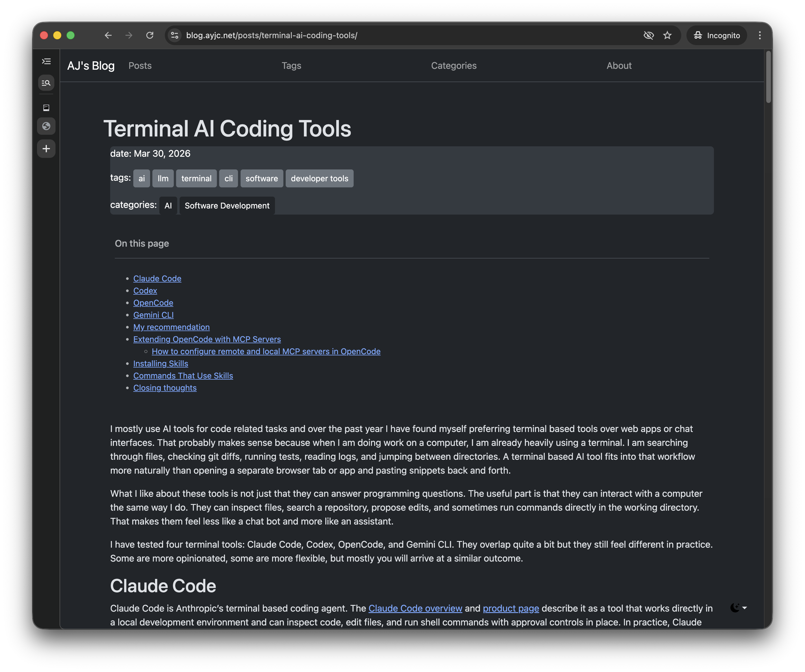Click the globe icon in the sidebar
The height and width of the screenshot is (672, 805).
(x=46, y=126)
